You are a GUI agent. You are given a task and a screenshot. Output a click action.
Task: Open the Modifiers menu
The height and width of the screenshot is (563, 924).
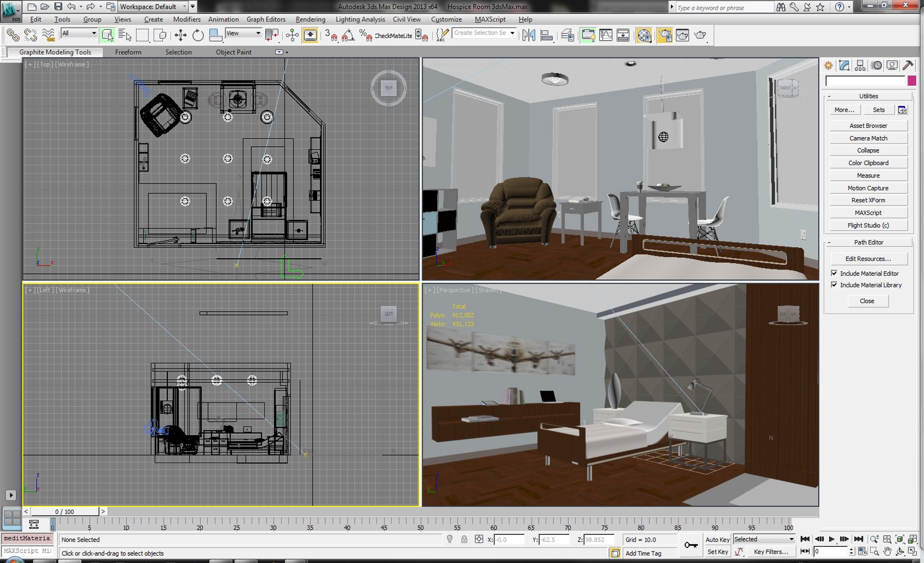187,19
